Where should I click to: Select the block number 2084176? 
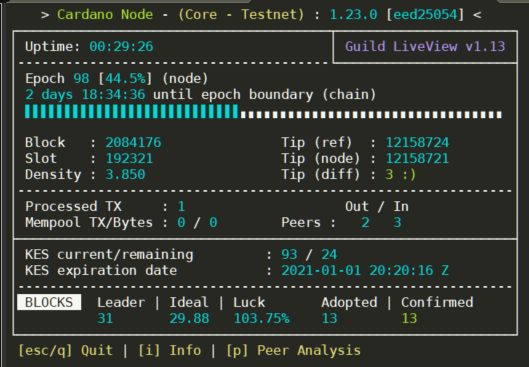tap(133, 142)
